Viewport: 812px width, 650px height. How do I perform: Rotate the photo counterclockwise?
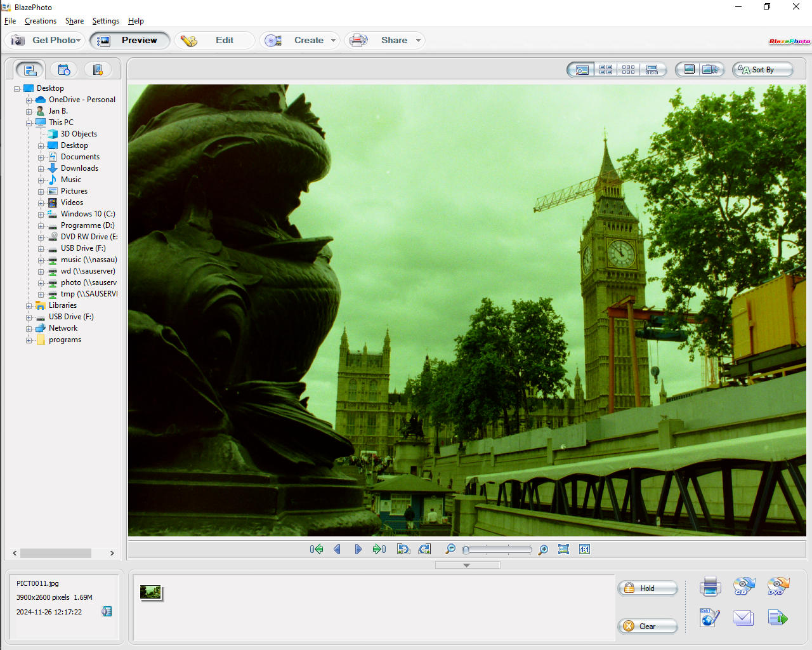coord(403,549)
